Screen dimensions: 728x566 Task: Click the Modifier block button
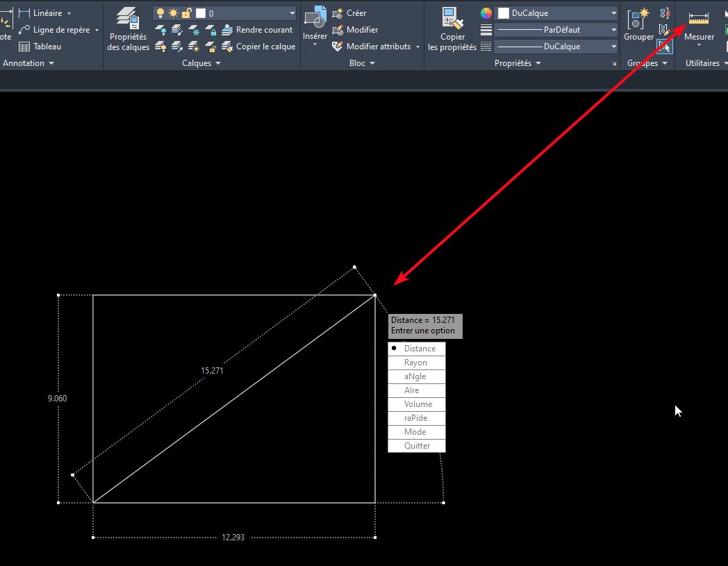point(357,29)
